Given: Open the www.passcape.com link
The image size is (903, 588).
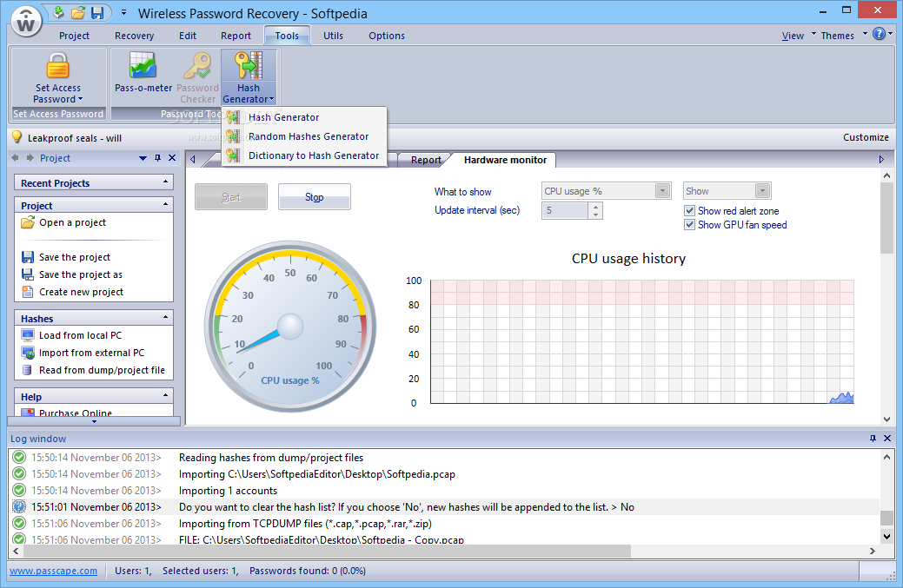Looking at the screenshot, I should pos(53,571).
